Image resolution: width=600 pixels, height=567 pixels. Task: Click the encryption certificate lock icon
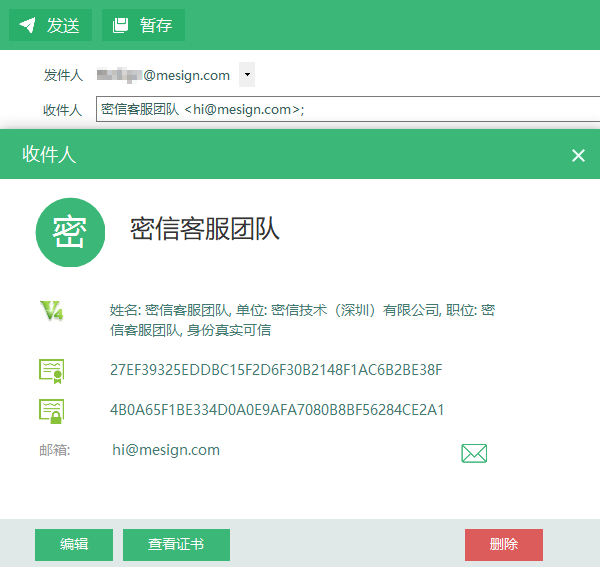tap(52, 411)
